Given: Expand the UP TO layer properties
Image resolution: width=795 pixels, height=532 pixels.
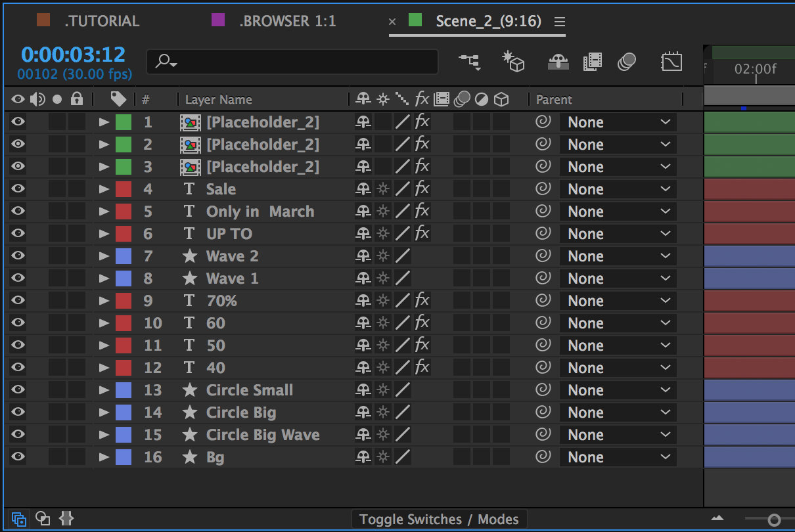Looking at the screenshot, I should pyautogui.click(x=104, y=234).
